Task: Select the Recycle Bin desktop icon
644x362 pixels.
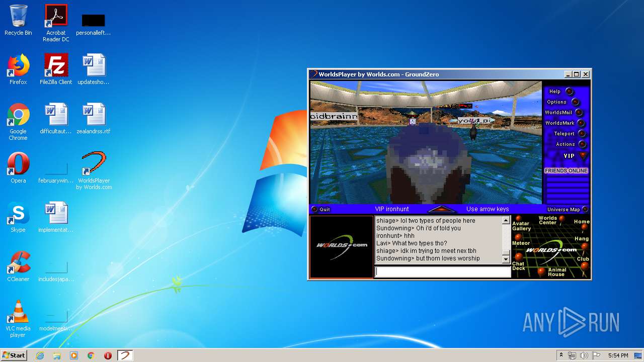Action: [x=18, y=20]
